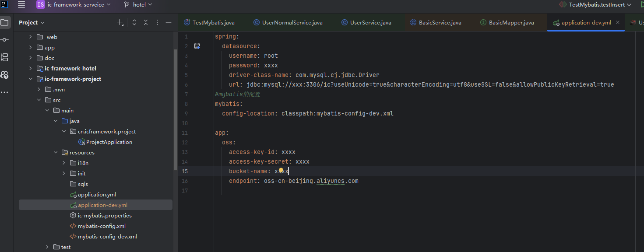Image resolution: width=644 pixels, height=252 pixels.
Task: Close the application-dev.yml tab
Action: click(x=618, y=22)
